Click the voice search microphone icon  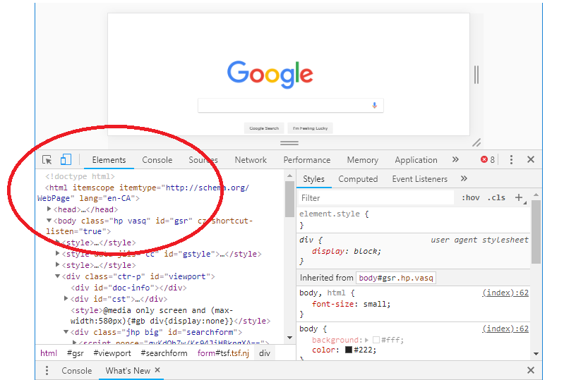(375, 105)
